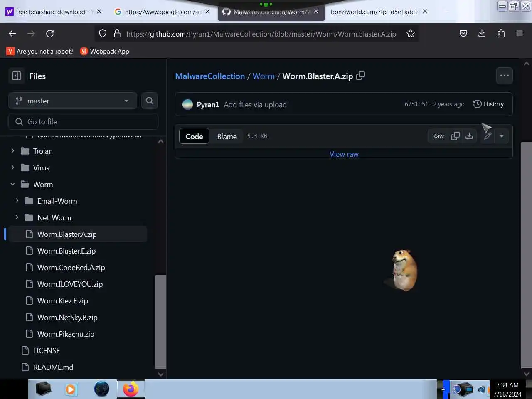This screenshot has width=532, height=399.
Task: Open the Pocket save icon
Action: [x=463, y=34]
